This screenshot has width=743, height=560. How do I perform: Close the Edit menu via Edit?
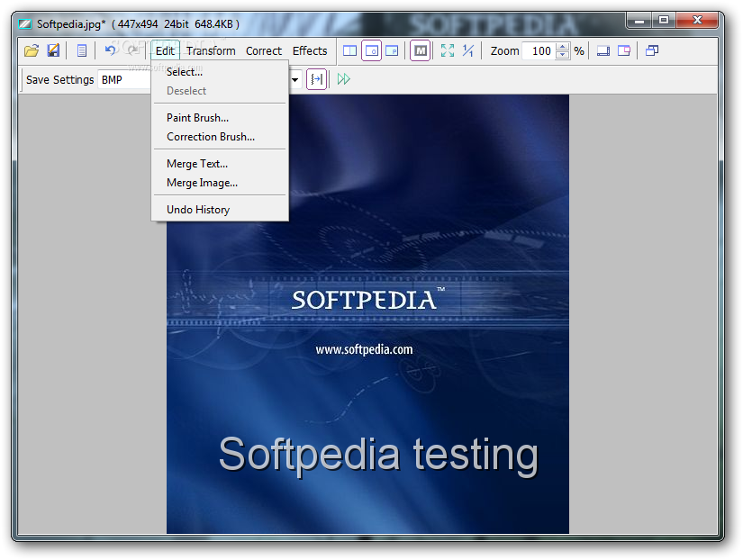pyautogui.click(x=165, y=50)
